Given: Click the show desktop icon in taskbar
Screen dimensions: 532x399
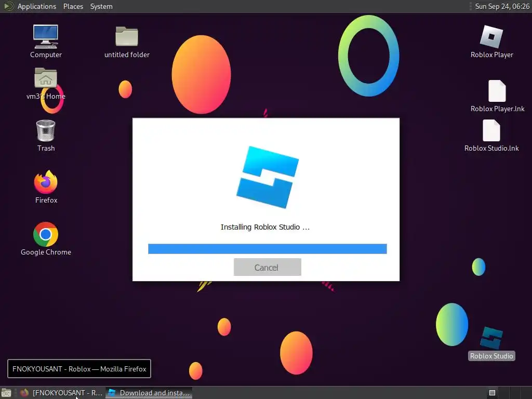Looking at the screenshot, I should coord(6,393).
